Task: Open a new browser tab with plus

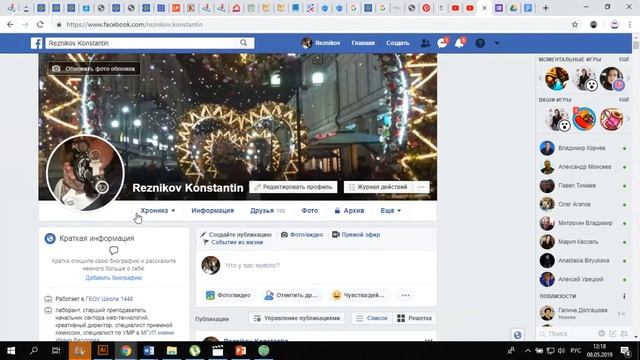Action: tap(545, 8)
